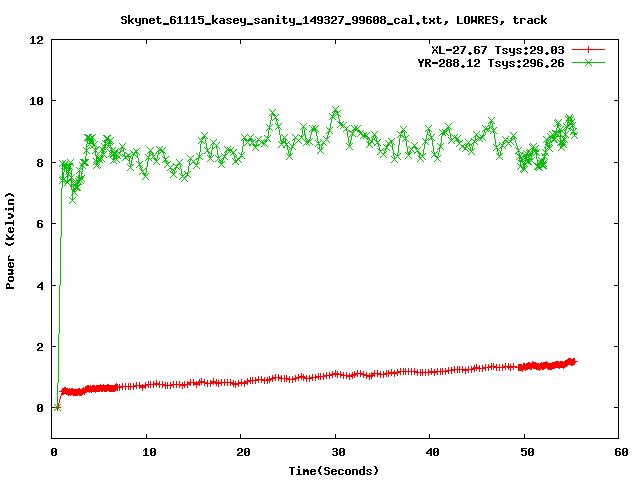640x480 pixels.
Task: Click the green curve's peak near 30 seconds
Action: 336,110
